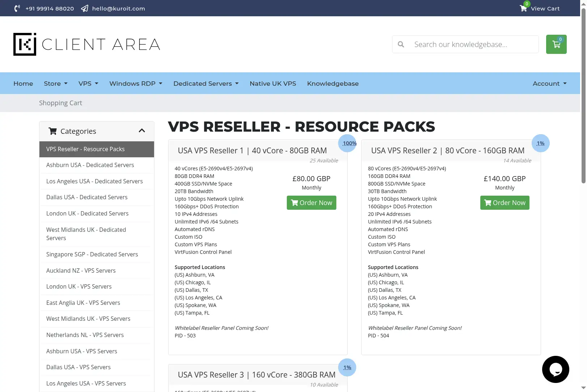The width and height of the screenshot is (587, 392).
Task: Go to Knowledgebase in navigation bar
Action: click(x=333, y=84)
